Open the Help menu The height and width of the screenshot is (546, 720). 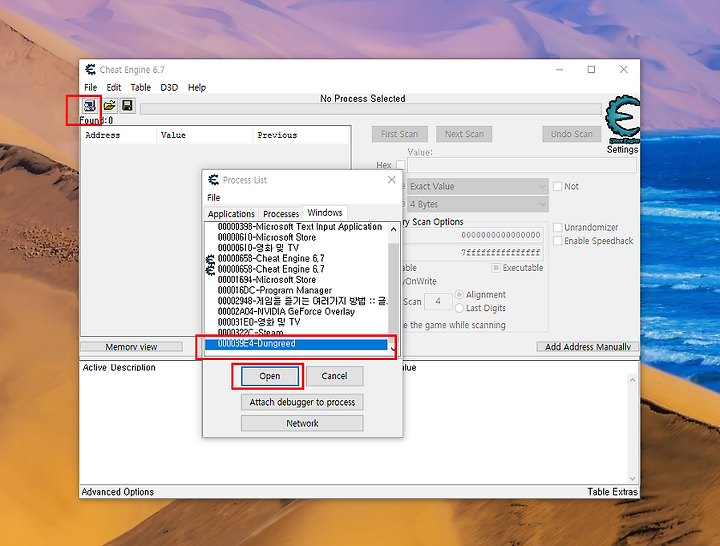tap(197, 87)
